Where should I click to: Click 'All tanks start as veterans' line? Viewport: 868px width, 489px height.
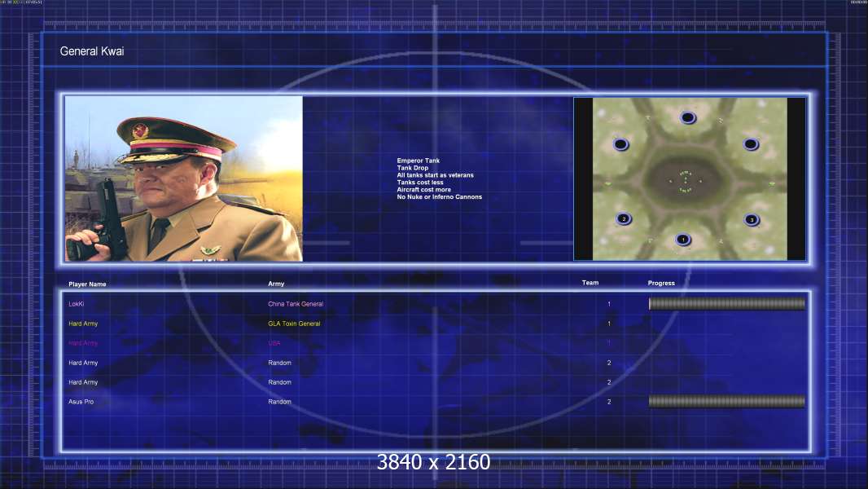(435, 175)
